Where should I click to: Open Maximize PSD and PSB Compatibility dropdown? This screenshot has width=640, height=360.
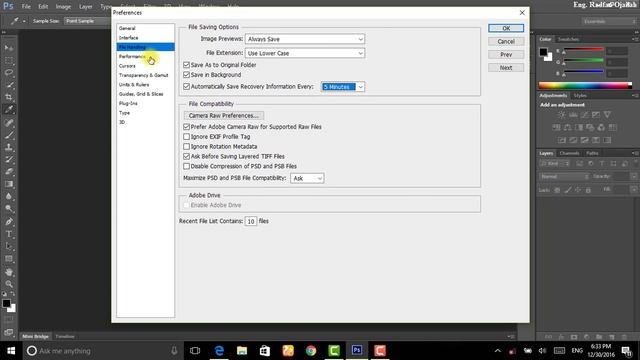pos(307,178)
